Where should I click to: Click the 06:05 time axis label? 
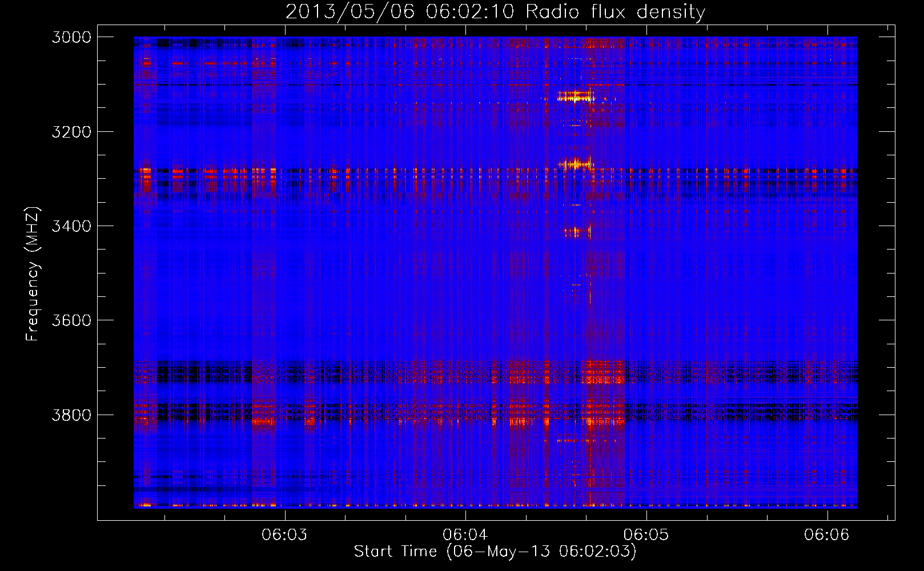tap(646, 534)
